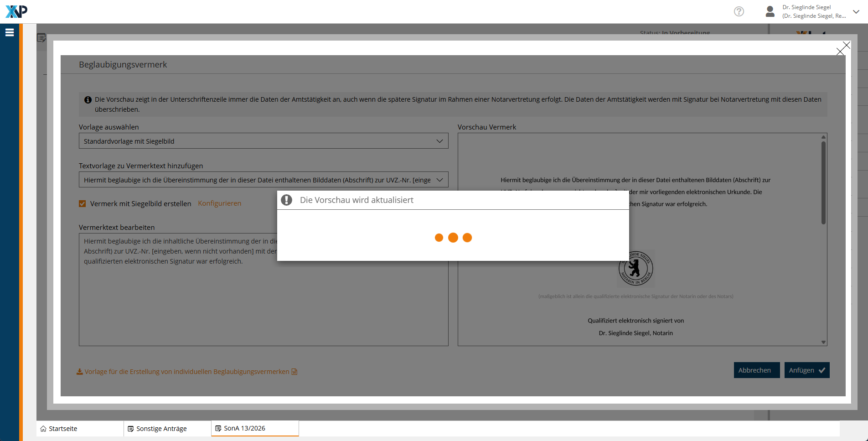This screenshot has height=441, width=868.
Task: Click the document icon left of dialog
Action: (x=41, y=38)
